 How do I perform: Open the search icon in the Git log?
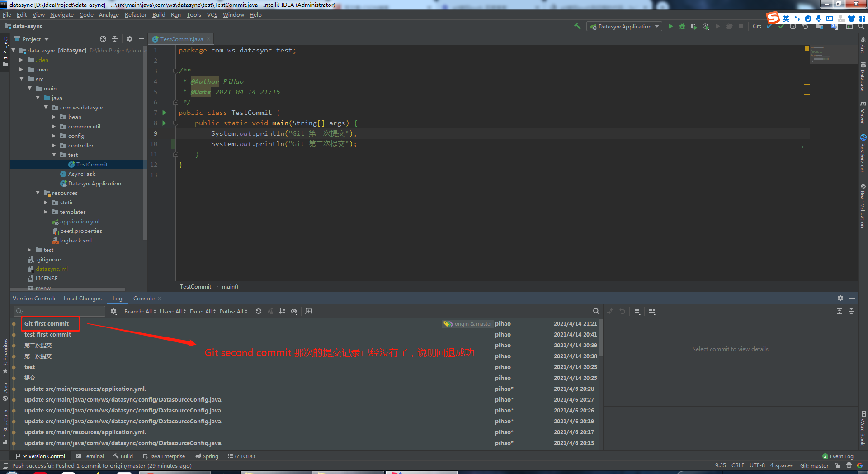click(x=596, y=311)
